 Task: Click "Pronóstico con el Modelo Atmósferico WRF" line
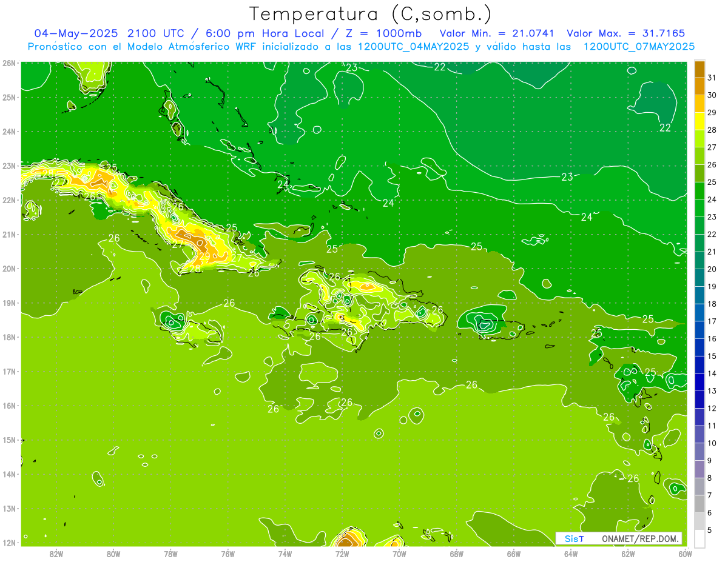[143, 46]
